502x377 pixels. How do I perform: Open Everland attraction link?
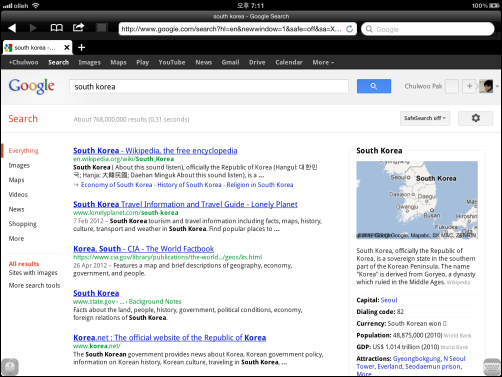(389, 367)
